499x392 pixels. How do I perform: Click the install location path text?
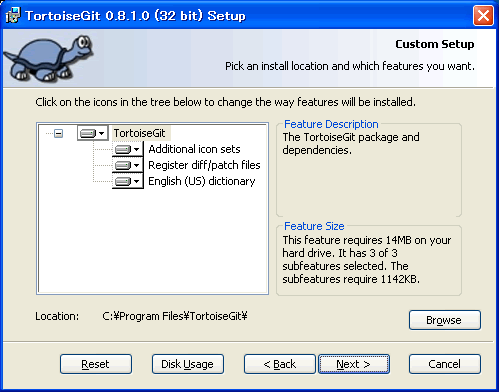[x=175, y=316]
